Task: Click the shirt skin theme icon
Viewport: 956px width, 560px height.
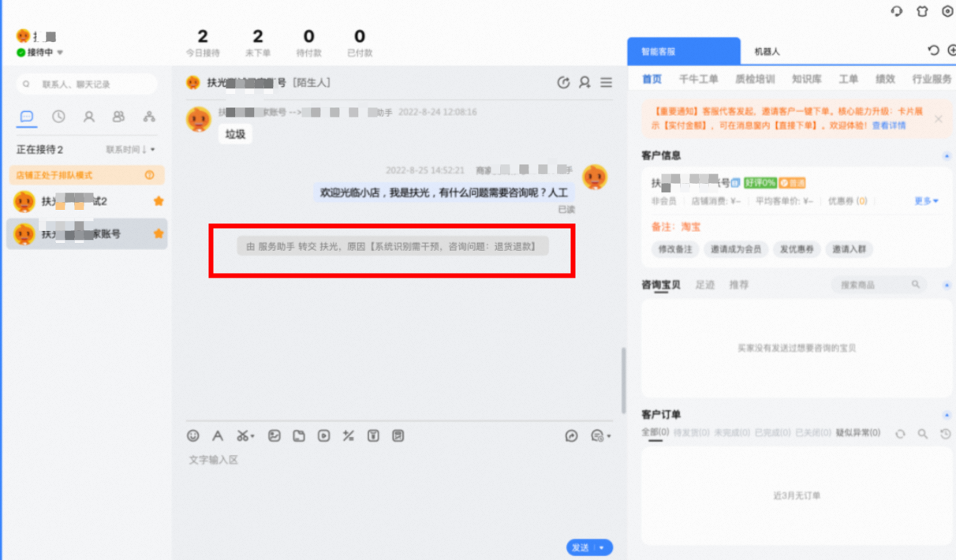Action: pyautogui.click(x=922, y=11)
